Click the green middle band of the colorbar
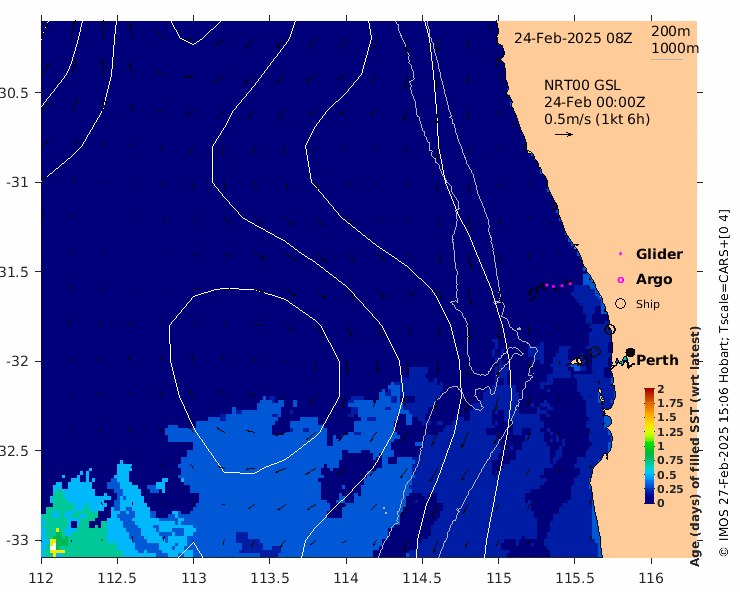 (649, 448)
